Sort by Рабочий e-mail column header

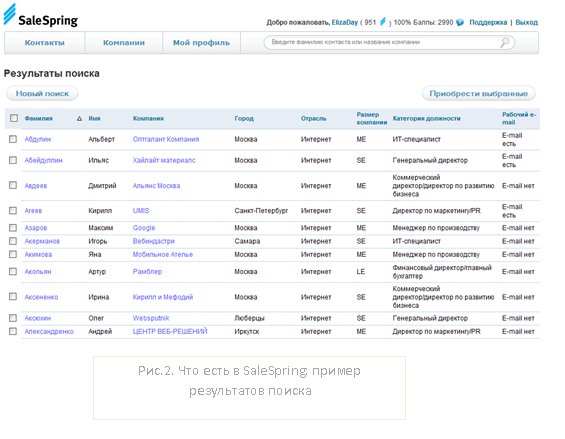point(519,119)
